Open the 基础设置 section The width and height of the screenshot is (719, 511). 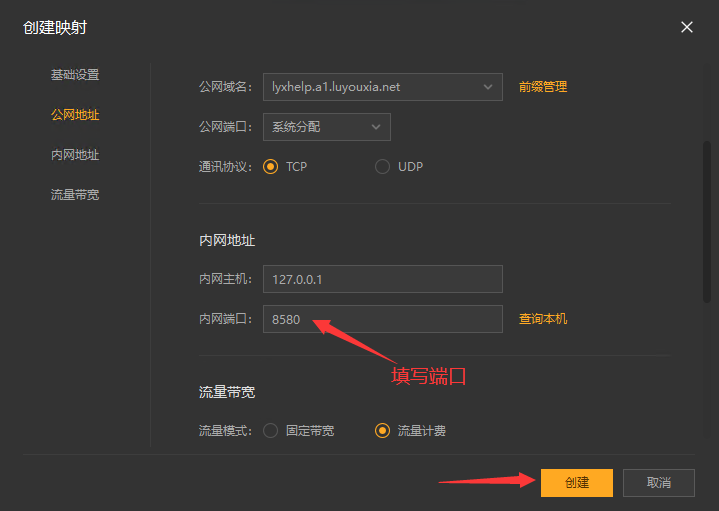tap(75, 75)
